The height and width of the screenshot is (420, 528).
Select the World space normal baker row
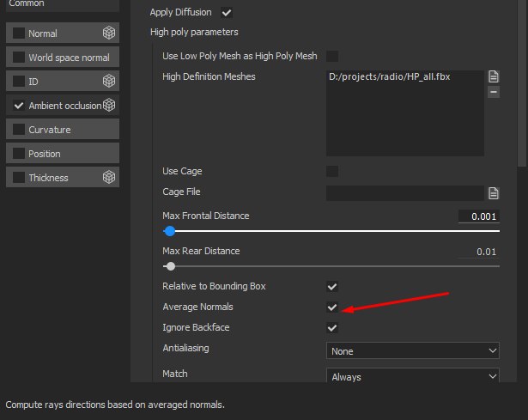click(x=63, y=57)
